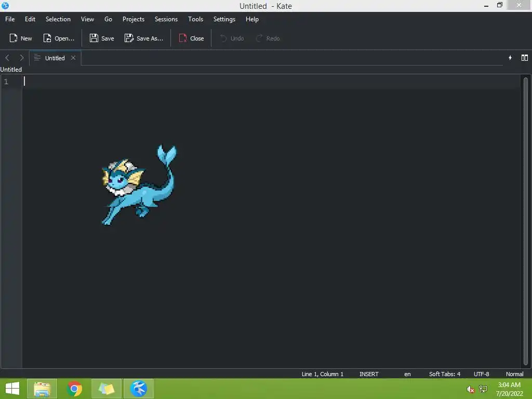The image size is (532, 399).
Task: Open the Help menu
Action: click(x=252, y=19)
